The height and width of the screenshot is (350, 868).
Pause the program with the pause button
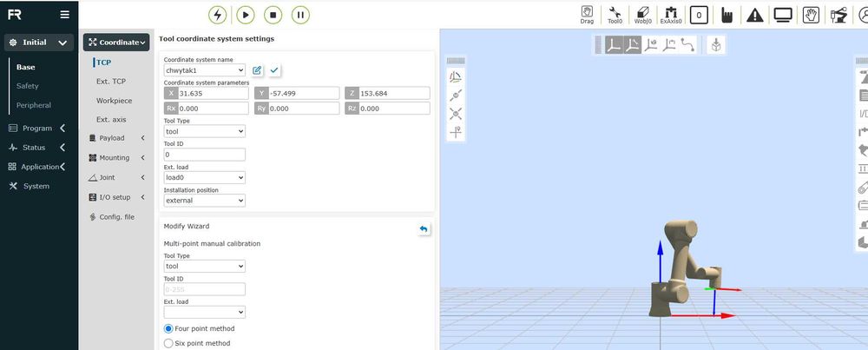pos(300,15)
